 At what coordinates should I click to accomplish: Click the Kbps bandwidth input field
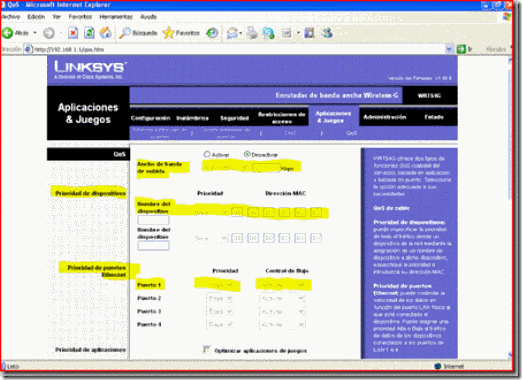[266, 168]
